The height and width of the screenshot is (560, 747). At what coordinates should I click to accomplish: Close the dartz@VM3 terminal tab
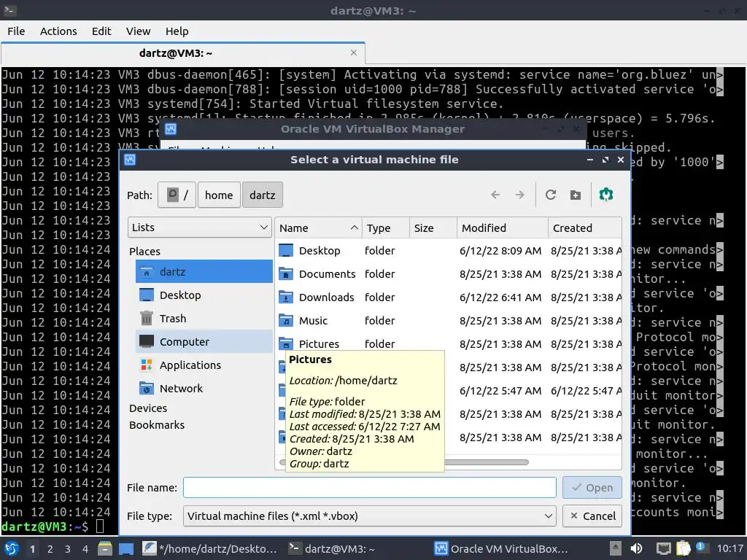[354, 52]
